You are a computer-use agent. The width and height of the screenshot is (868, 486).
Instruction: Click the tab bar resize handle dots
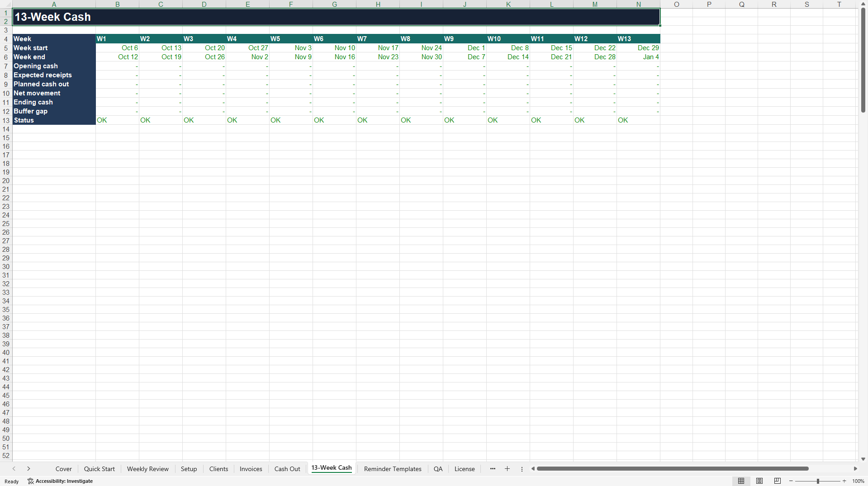522,469
